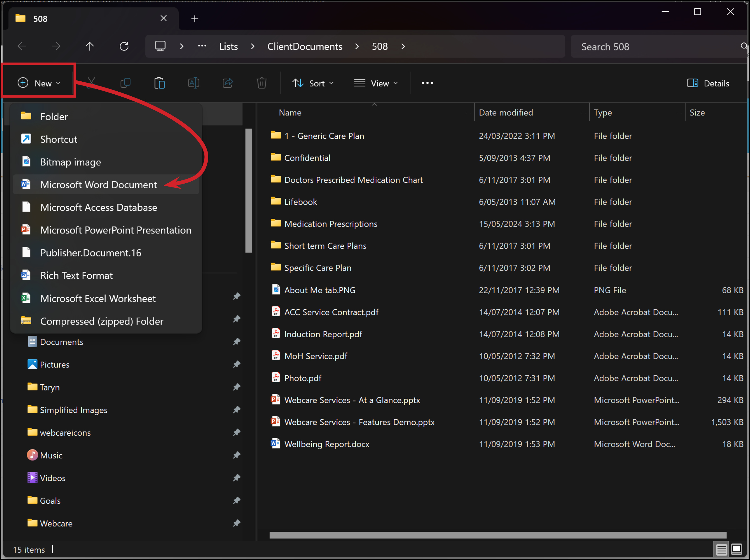Click the horizontal scrollbar in file list
Viewport: 750px width, 560px height.
[498, 535]
